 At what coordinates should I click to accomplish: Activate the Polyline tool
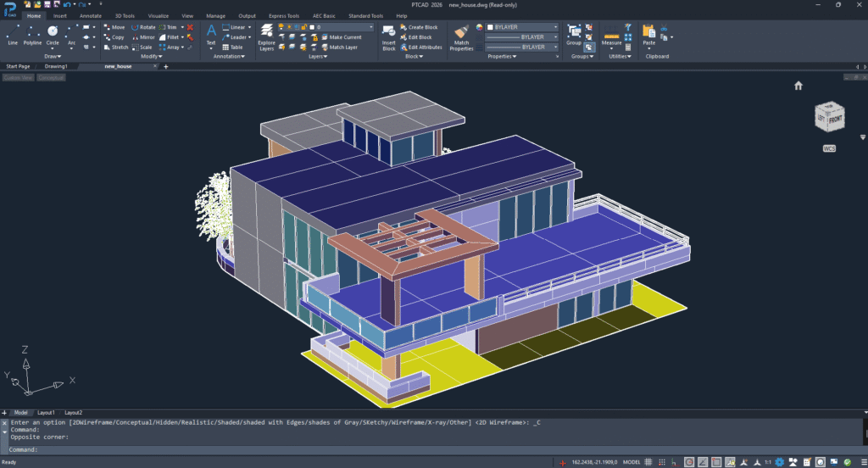(x=32, y=34)
